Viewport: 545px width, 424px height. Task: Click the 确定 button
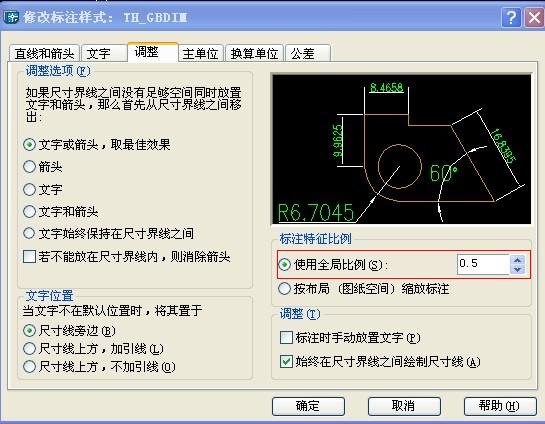tap(308, 406)
